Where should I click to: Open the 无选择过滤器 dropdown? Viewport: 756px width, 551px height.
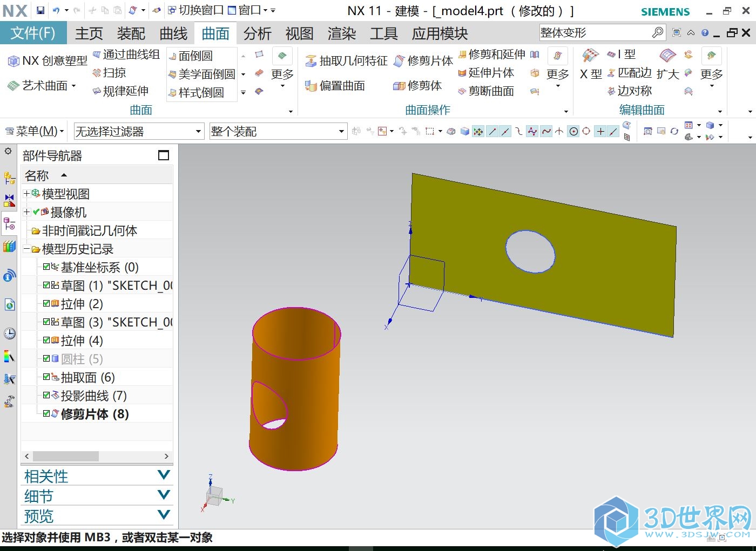click(138, 131)
